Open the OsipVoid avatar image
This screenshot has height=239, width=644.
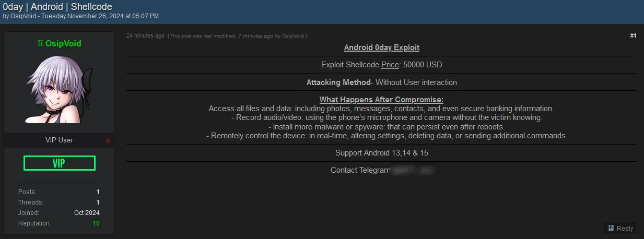click(x=59, y=89)
